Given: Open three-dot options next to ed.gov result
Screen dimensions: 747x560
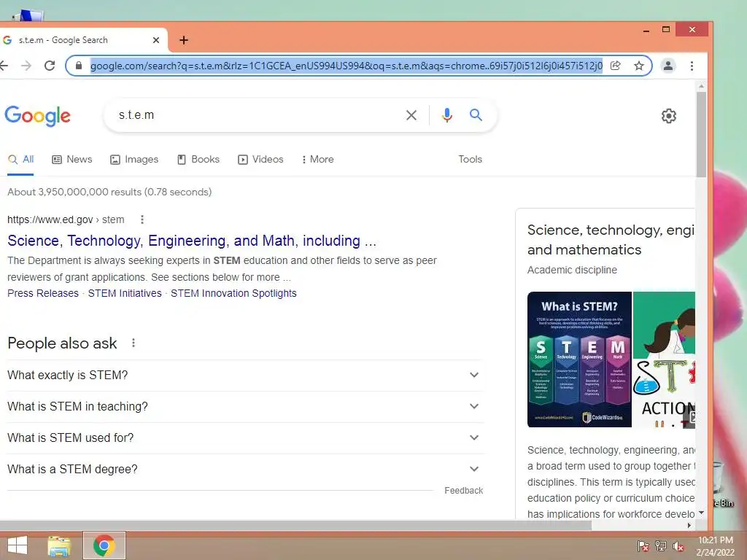Looking at the screenshot, I should tap(142, 219).
